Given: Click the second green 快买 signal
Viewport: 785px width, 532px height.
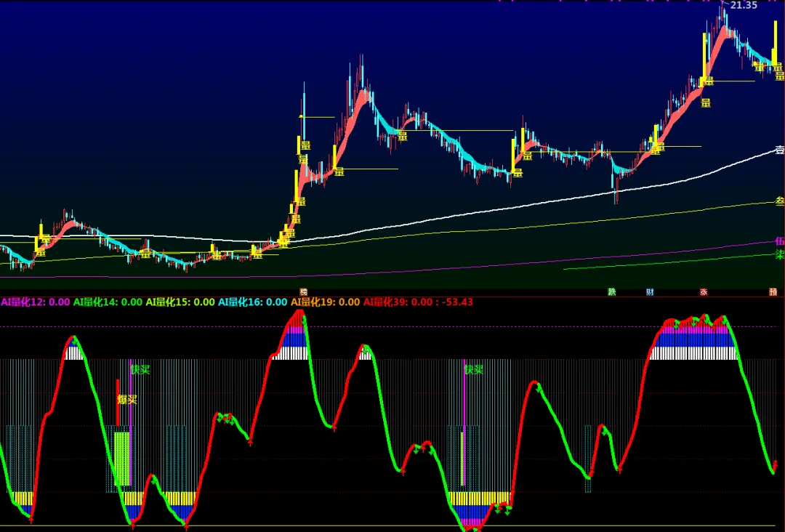Looking at the screenshot, I should pyautogui.click(x=474, y=370).
